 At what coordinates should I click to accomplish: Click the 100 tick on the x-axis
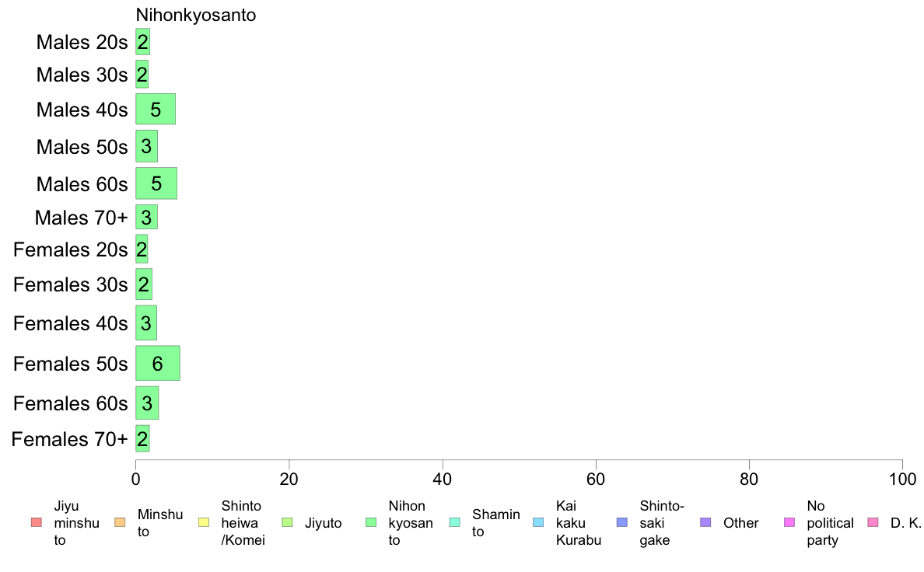coord(902,479)
